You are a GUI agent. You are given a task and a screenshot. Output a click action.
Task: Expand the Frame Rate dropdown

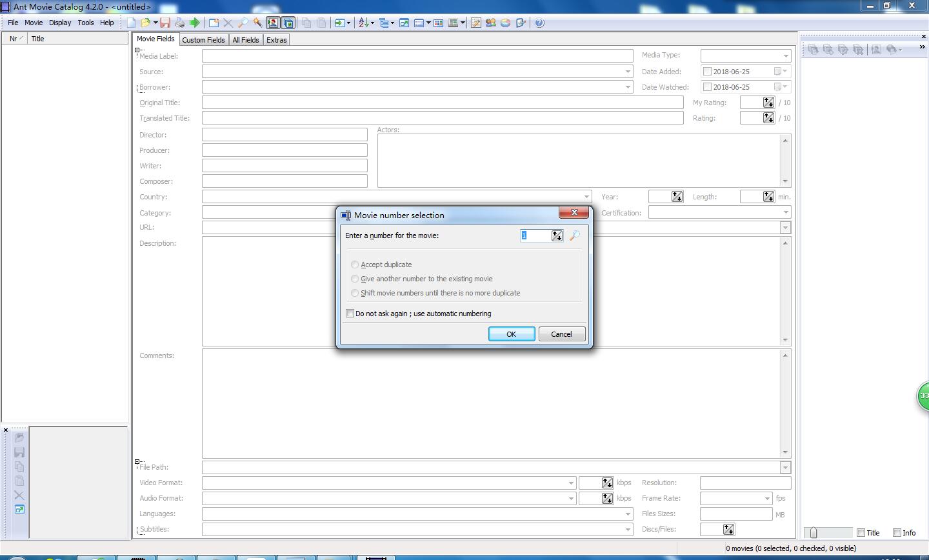click(x=767, y=498)
